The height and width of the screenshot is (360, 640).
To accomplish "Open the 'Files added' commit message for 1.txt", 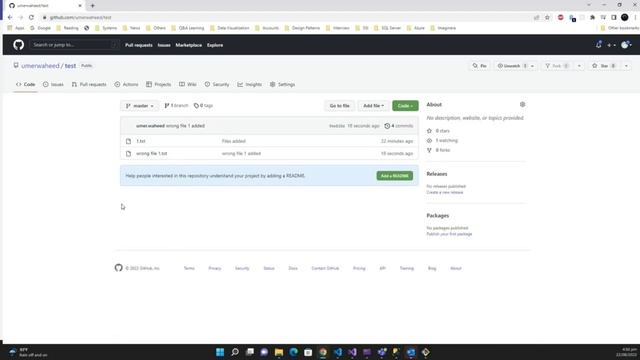I will pyautogui.click(x=233, y=141).
